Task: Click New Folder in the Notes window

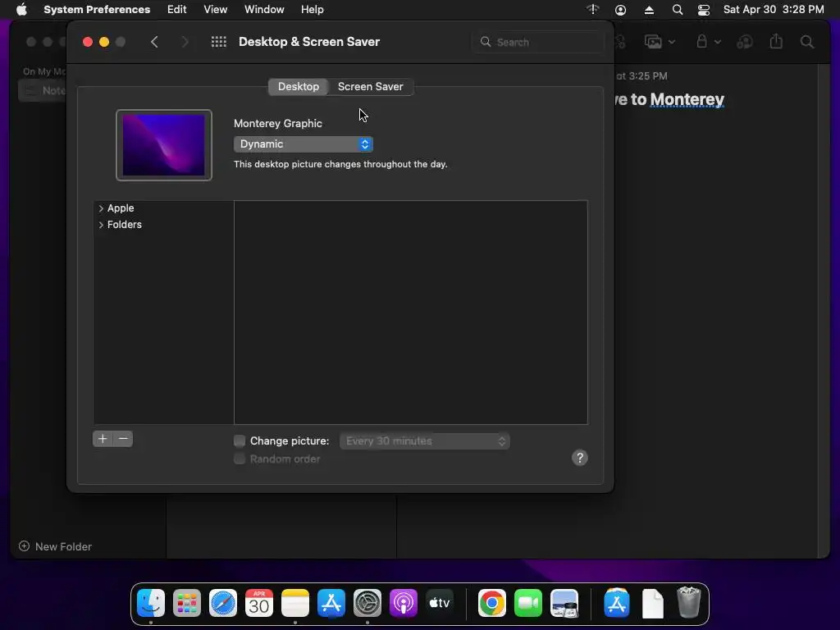Action: pos(55,546)
